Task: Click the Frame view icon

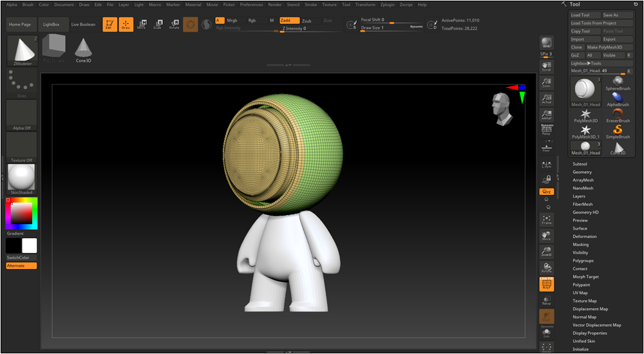Action: point(546,219)
